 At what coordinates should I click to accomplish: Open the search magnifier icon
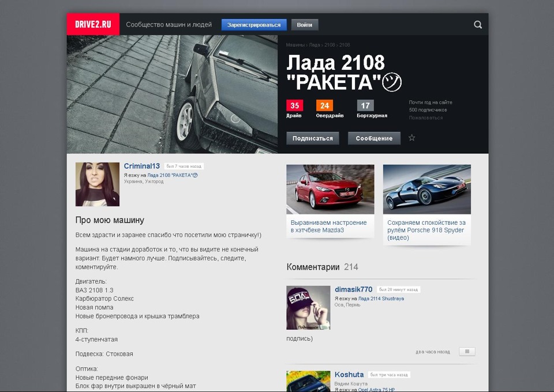(478, 25)
